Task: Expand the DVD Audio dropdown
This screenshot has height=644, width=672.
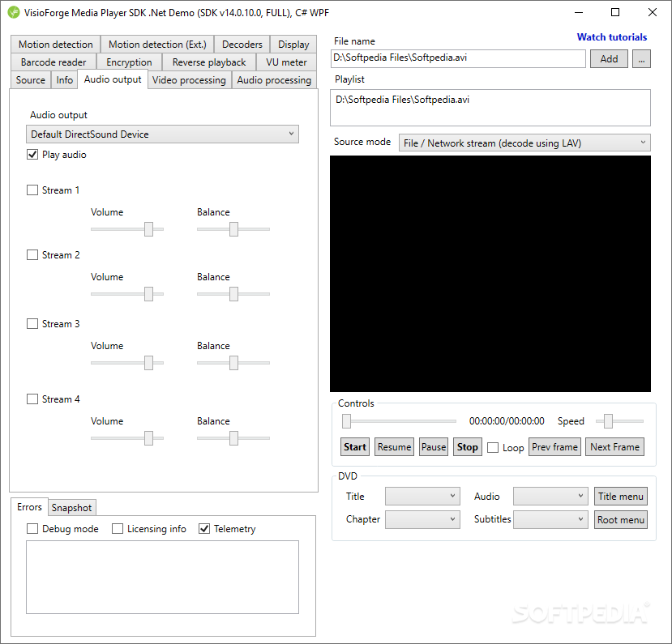Action: tap(550, 496)
